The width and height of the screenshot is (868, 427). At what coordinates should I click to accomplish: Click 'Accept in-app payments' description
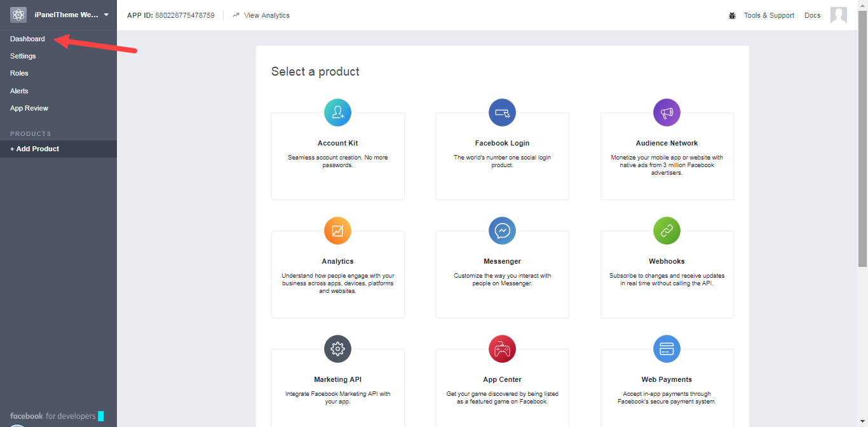(667, 398)
